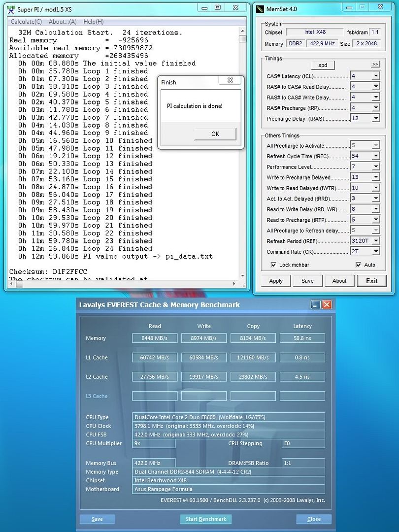Click the Save button in EVEREST benchmark
Screen dimensions: 399x532
[98, 519]
